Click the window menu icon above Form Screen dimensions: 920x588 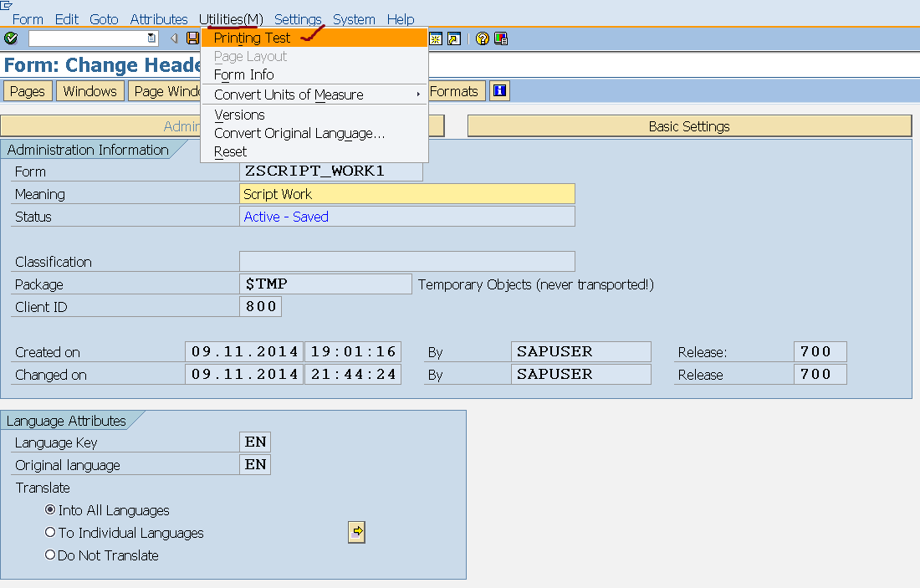point(8,6)
